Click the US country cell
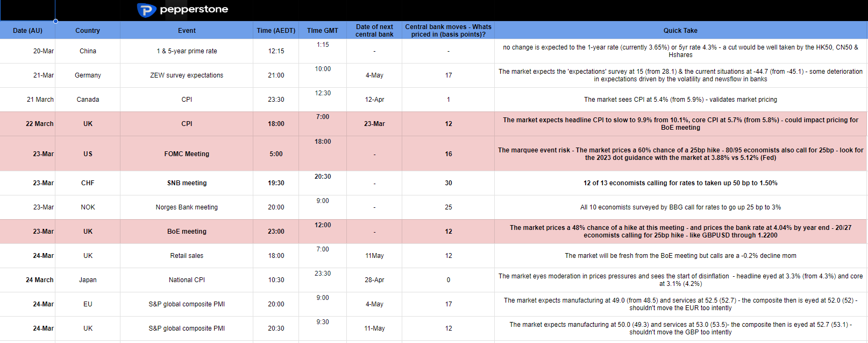Screen dimensions: 868x343 88,154
